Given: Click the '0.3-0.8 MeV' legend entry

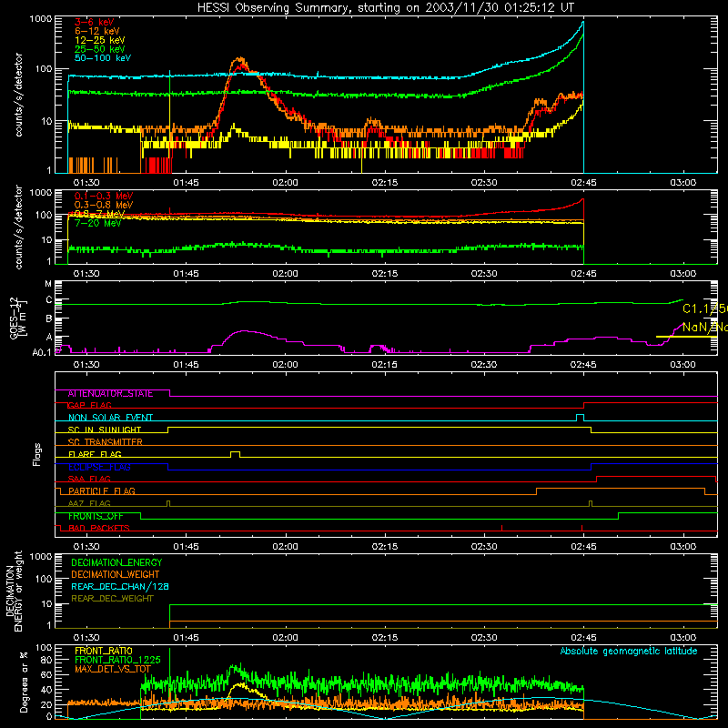Looking at the screenshot, I should pos(104,205).
